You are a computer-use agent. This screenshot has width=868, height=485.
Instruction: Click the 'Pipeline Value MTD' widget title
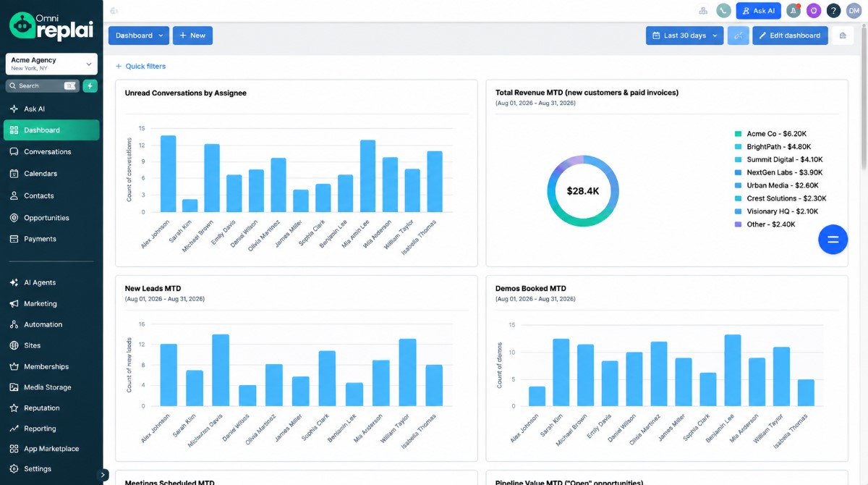[x=569, y=482]
